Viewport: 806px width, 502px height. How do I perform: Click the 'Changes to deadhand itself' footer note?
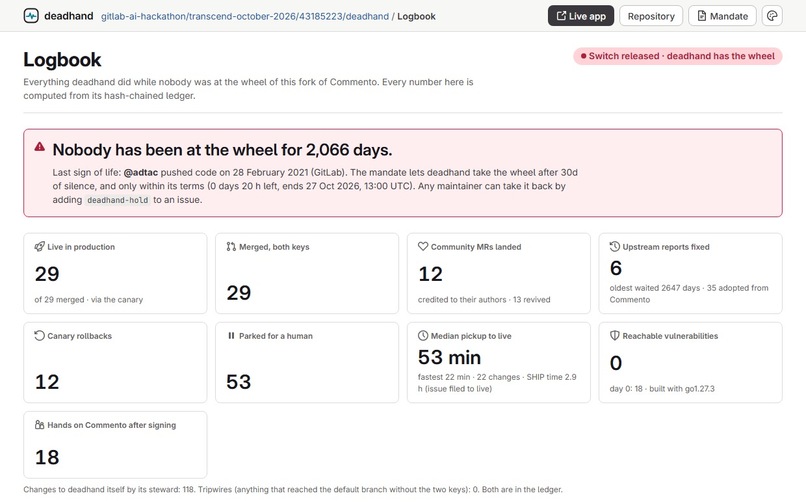click(293, 490)
